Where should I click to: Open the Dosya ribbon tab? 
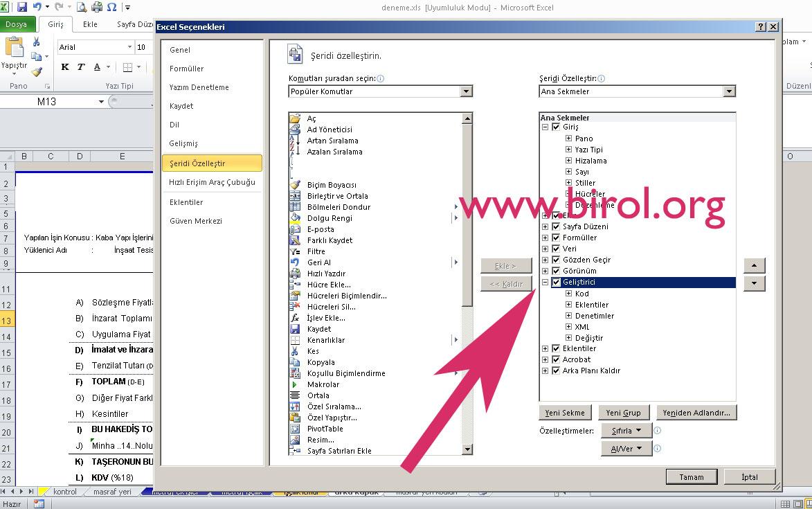pyautogui.click(x=17, y=24)
